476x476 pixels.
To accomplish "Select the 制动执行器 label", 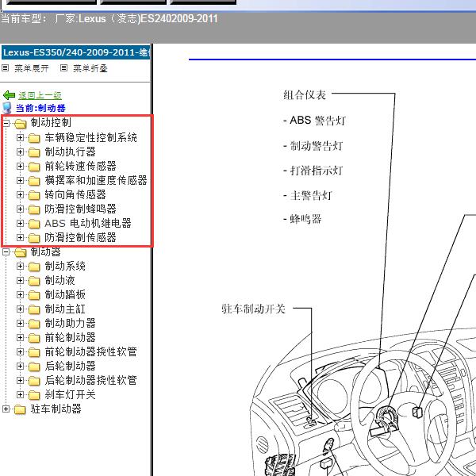I will pos(70,152).
